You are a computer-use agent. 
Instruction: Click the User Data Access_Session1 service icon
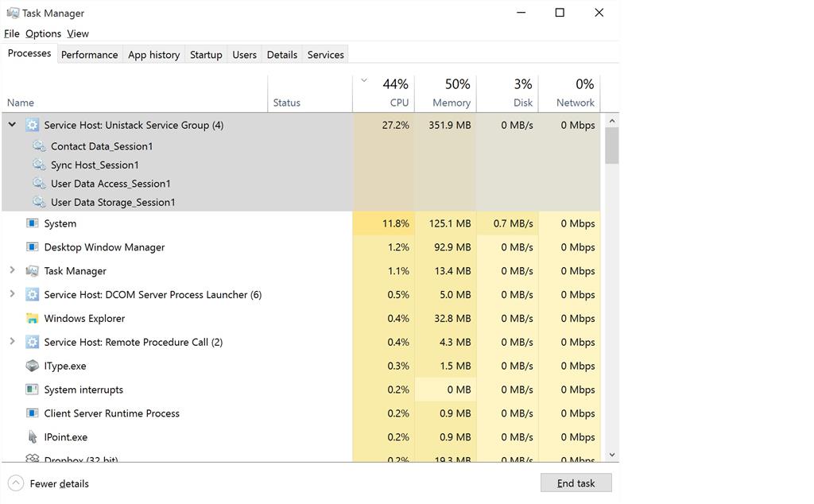(39, 183)
